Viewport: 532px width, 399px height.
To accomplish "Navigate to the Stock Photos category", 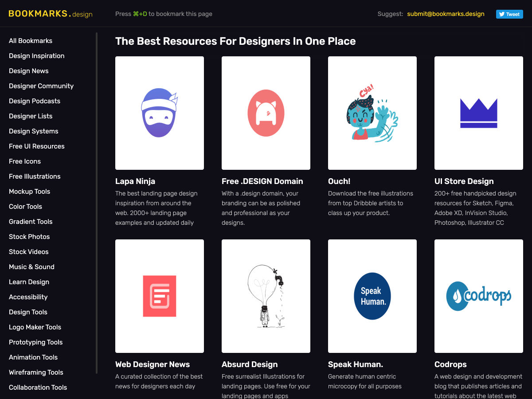I will pos(29,237).
